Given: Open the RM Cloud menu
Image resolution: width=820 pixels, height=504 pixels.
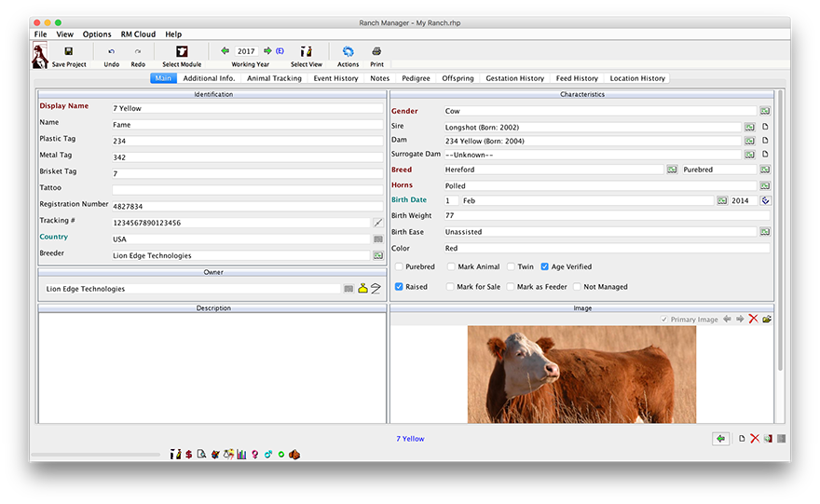Looking at the screenshot, I should pos(138,34).
